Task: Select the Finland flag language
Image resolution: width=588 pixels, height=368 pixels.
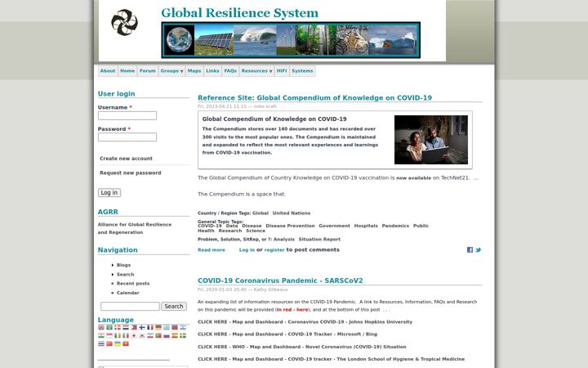Action: coord(142,327)
